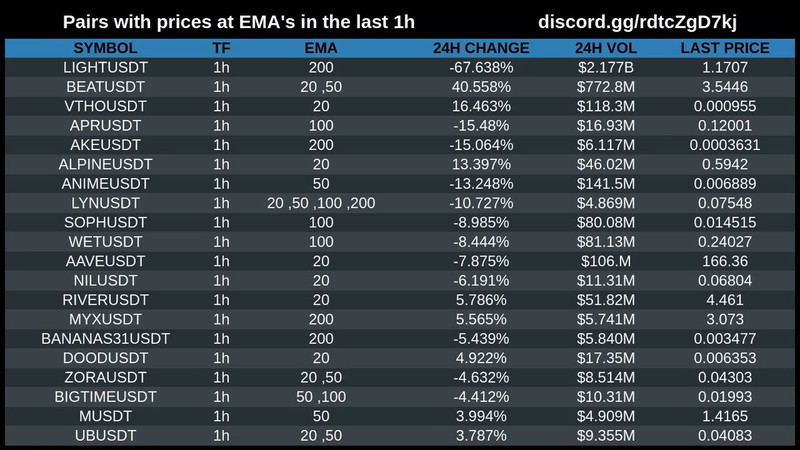Click the 40.558% change for BEATUSDT
800x450 pixels.
click(x=481, y=87)
